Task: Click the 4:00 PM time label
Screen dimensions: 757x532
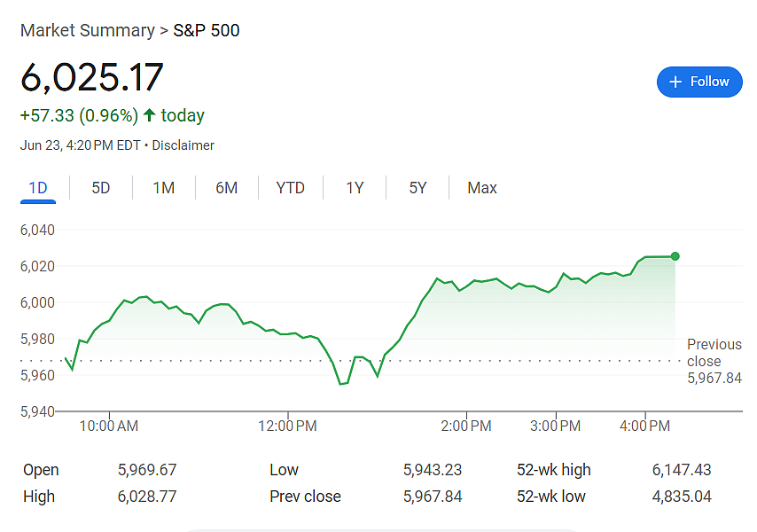Action: click(644, 426)
